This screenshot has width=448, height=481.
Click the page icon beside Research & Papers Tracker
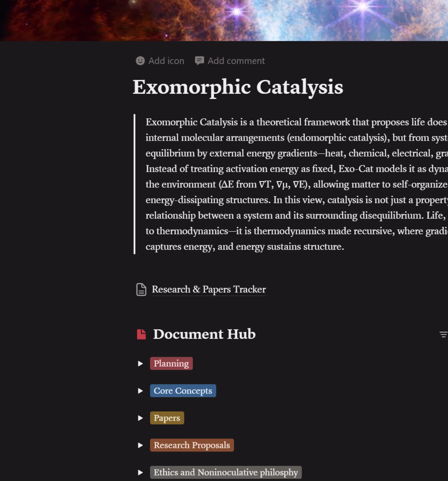[x=141, y=290]
